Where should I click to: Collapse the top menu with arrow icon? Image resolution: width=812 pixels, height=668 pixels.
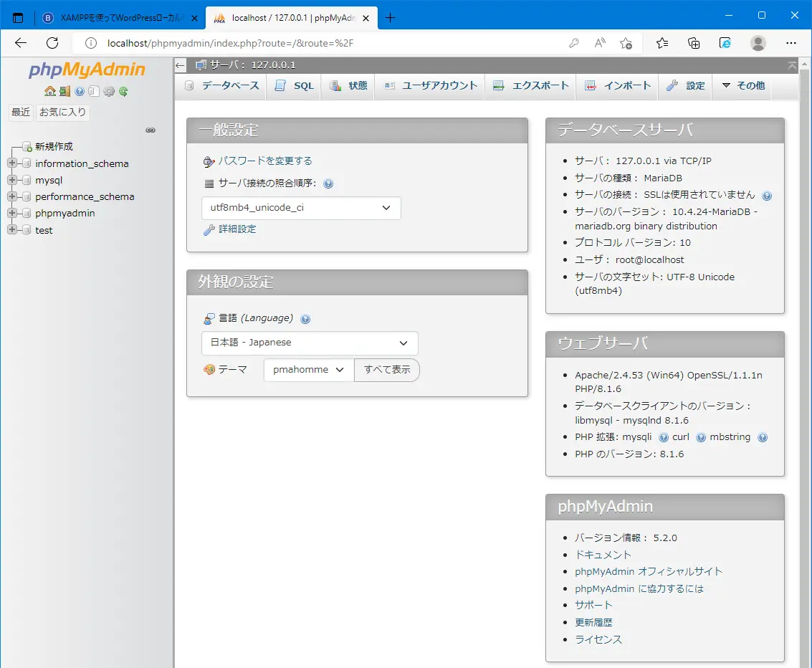pos(793,65)
